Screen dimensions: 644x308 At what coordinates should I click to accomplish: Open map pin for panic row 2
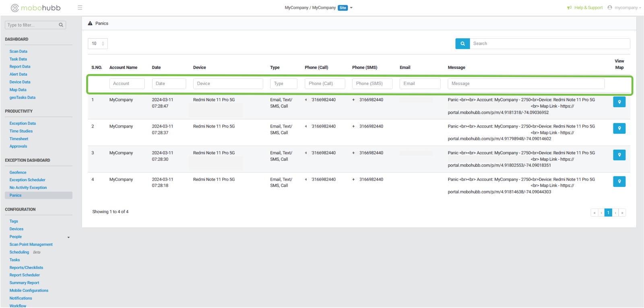619,128
